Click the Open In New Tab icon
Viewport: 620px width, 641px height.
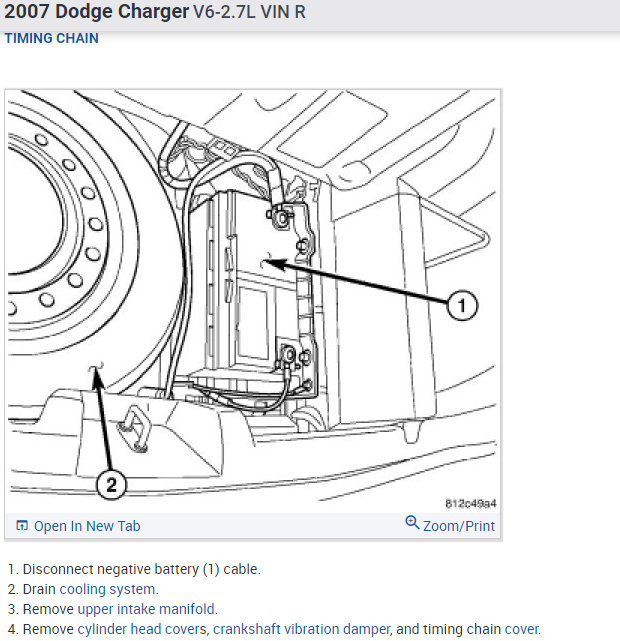[x=22, y=525]
